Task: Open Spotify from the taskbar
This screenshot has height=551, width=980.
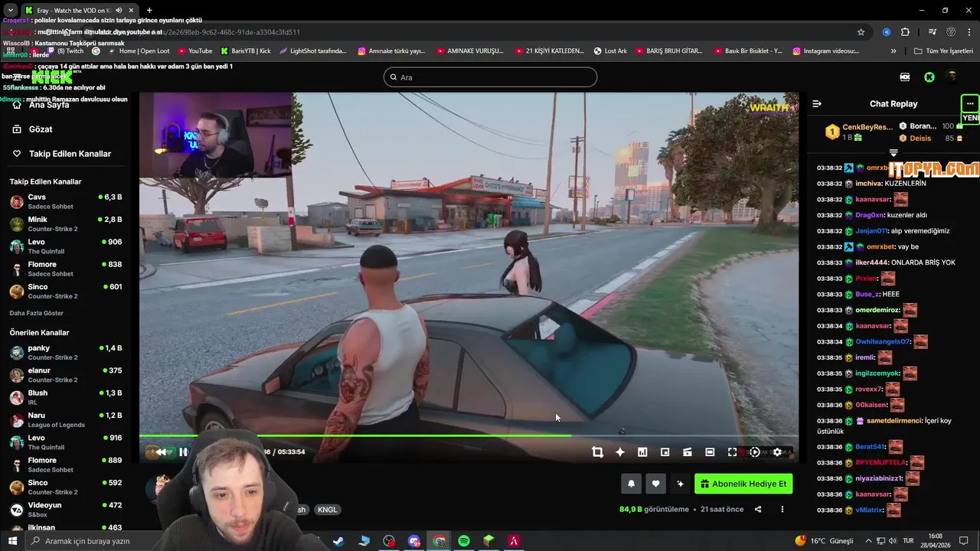Action: (x=464, y=541)
